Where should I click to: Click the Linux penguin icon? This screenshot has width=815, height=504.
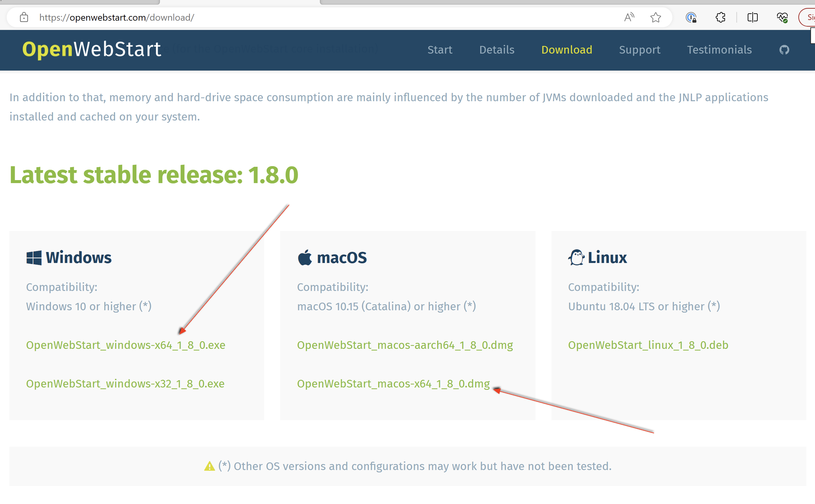[576, 257]
